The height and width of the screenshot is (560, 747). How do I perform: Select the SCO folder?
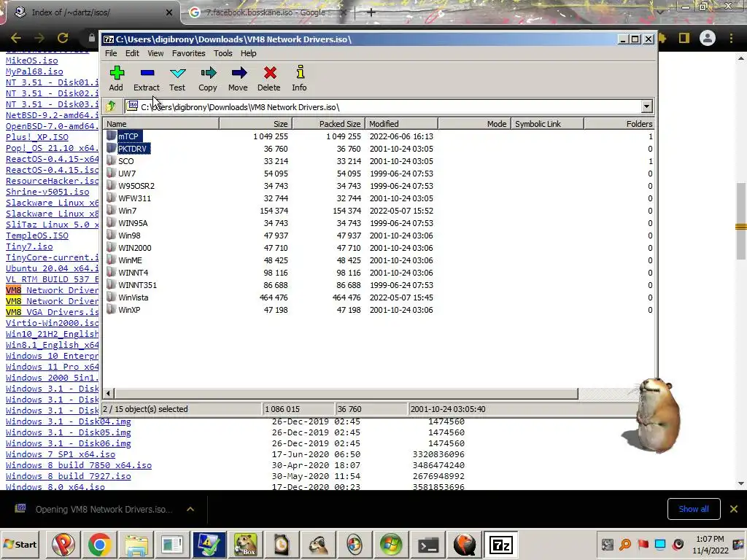125,161
